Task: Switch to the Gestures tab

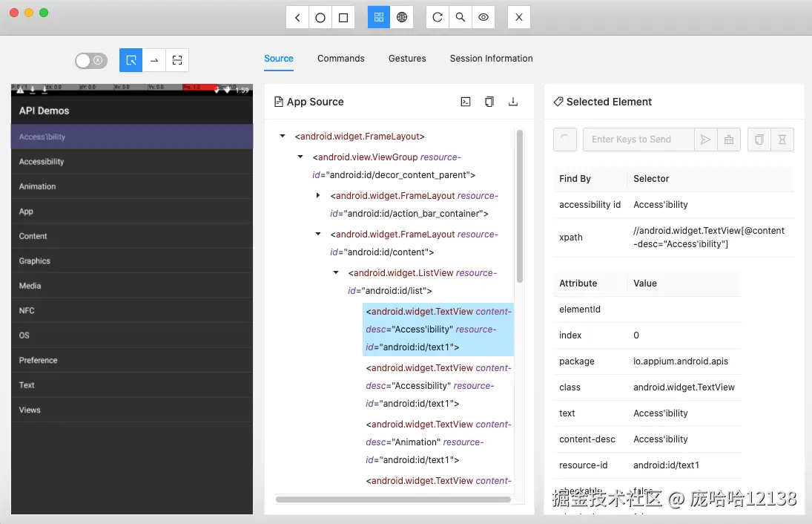Action: 407,59
